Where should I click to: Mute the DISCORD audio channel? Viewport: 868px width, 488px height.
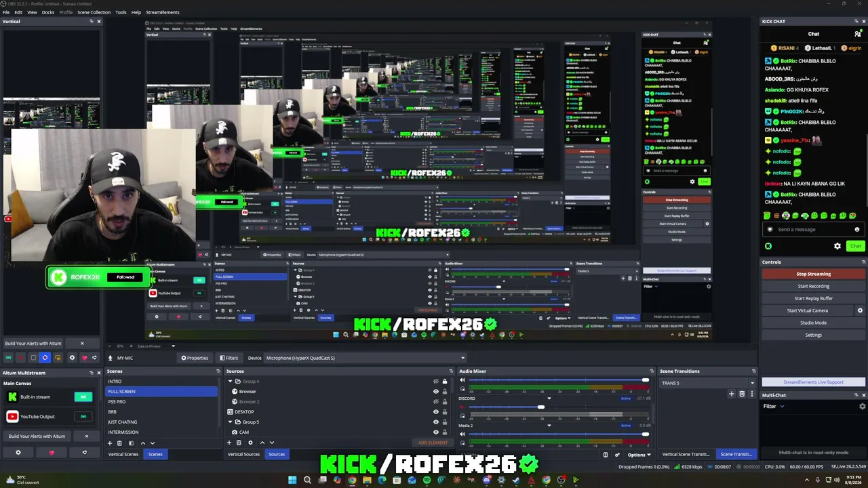462,407
